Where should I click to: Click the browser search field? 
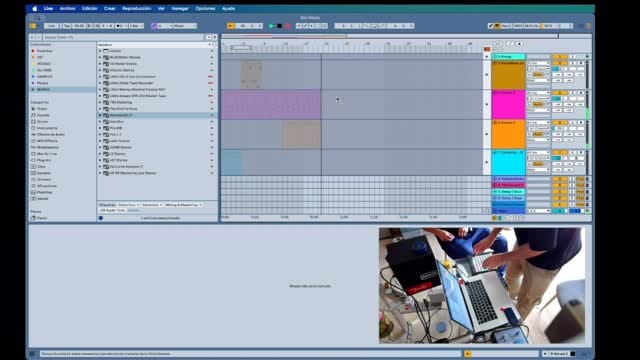click(122, 37)
